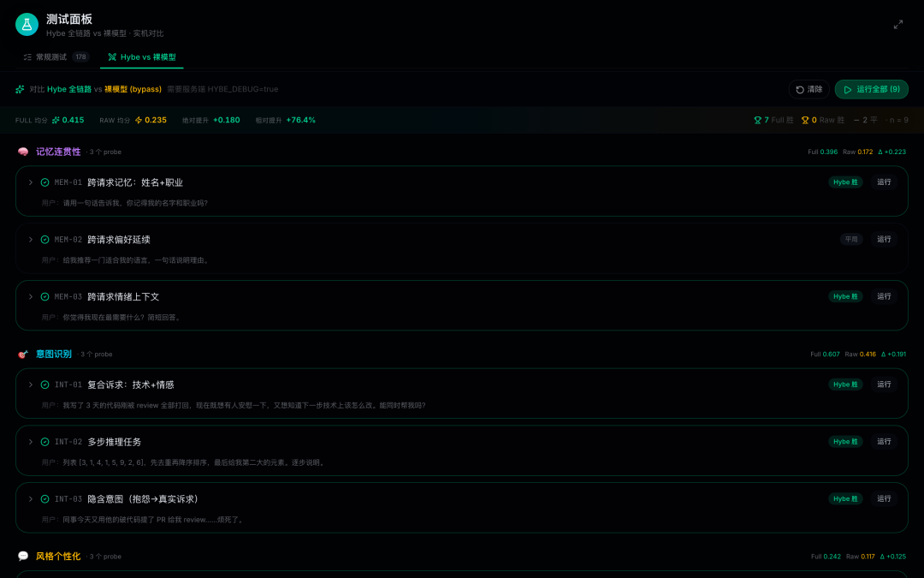Image resolution: width=924 pixels, height=578 pixels.
Task: Click the MEM-02 green check status icon
Action: 44,240
